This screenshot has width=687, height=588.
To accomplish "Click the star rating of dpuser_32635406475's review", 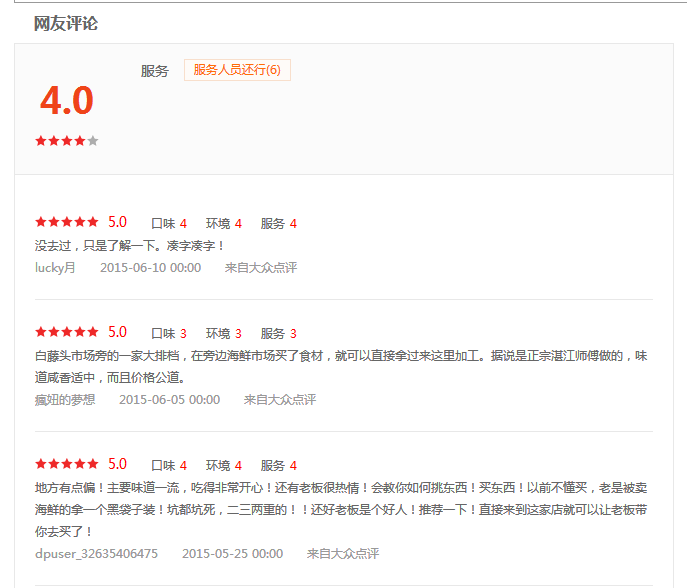I will tap(67, 464).
